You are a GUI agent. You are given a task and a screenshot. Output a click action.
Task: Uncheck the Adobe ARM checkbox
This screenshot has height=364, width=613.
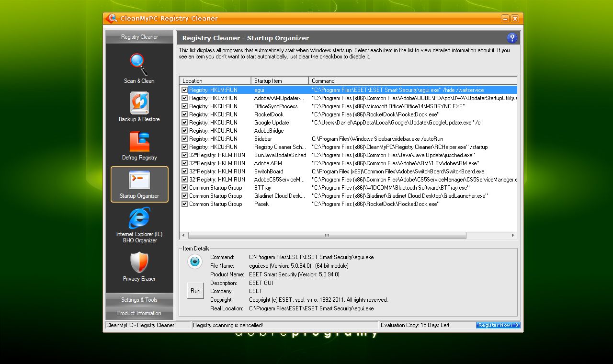(184, 163)
